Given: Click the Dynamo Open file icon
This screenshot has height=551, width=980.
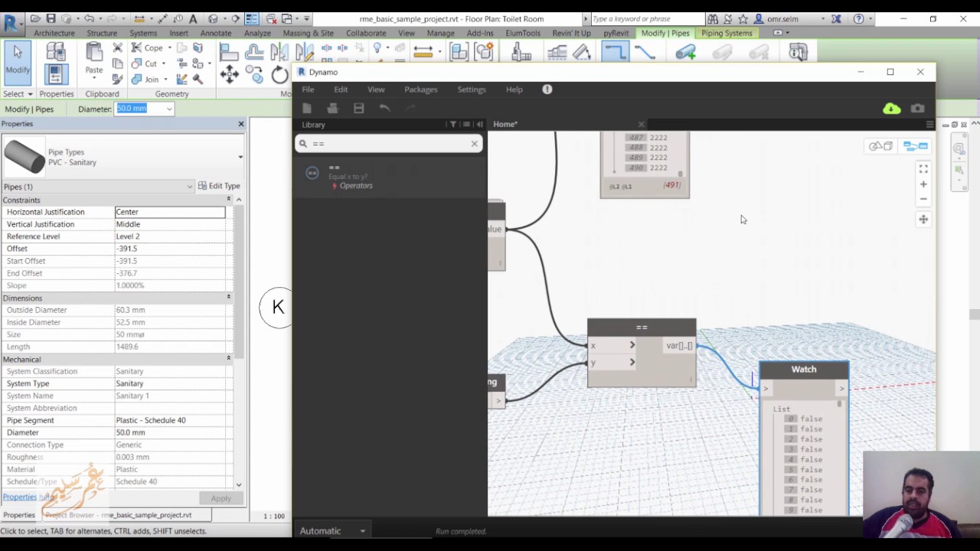Looking at the screenshot, I should [332, 108].
